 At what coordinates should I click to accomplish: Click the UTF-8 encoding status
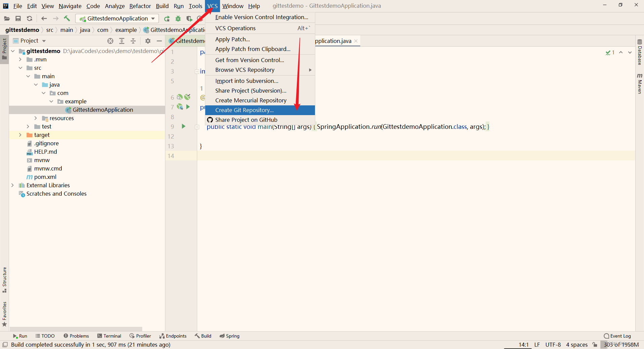pos(553,345)
